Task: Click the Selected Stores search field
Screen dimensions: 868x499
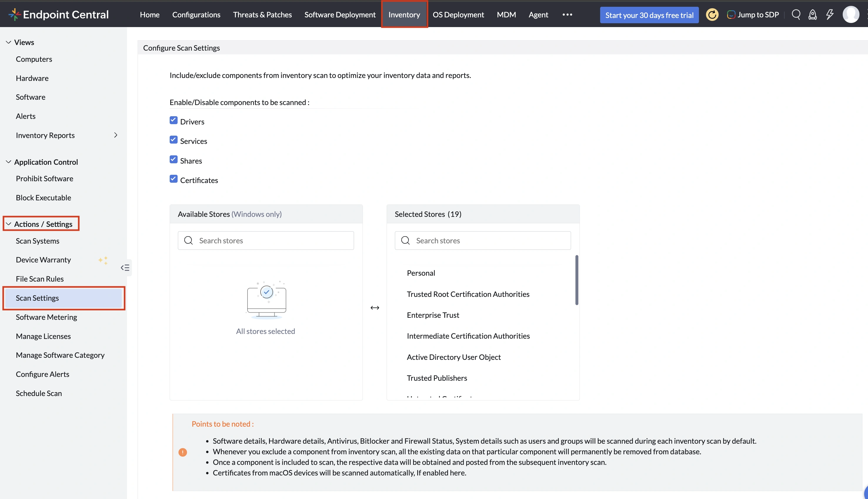Action: (x=483, y=240)
